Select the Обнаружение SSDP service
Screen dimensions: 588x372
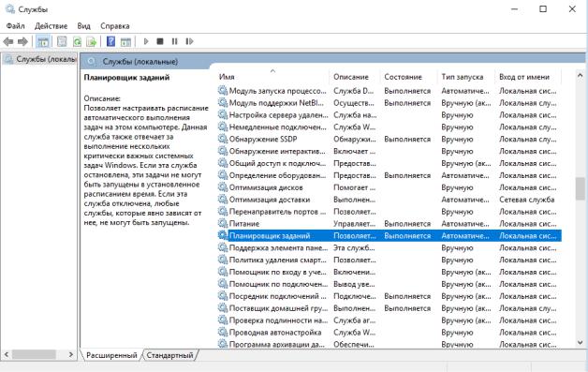(389, 140)
